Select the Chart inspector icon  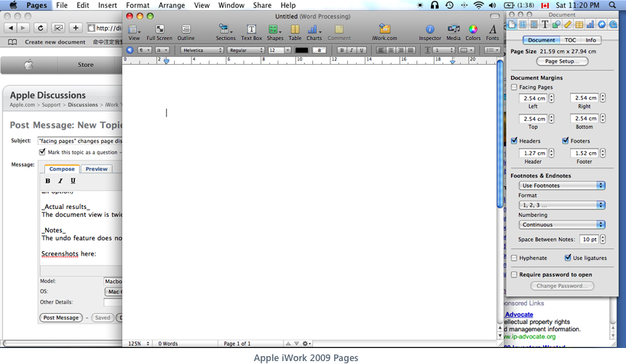pos(590,25)
